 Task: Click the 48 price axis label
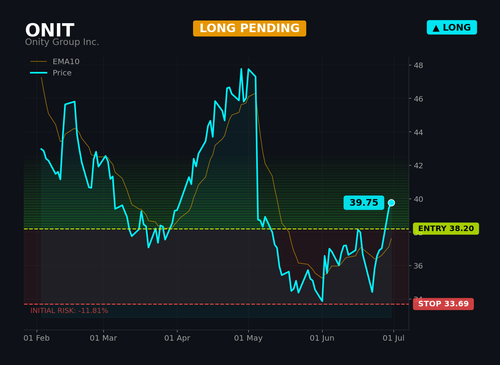[418, 65]
